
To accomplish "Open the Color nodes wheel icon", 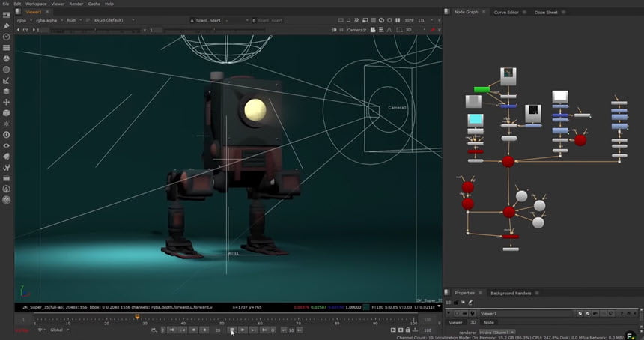I will 6,58.
